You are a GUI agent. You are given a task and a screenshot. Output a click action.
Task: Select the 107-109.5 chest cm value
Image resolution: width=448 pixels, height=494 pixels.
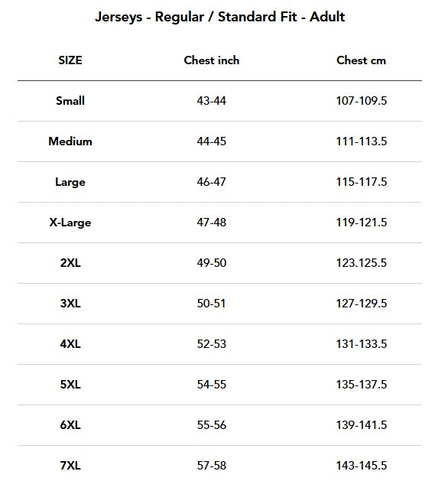[x=361, y=101]
